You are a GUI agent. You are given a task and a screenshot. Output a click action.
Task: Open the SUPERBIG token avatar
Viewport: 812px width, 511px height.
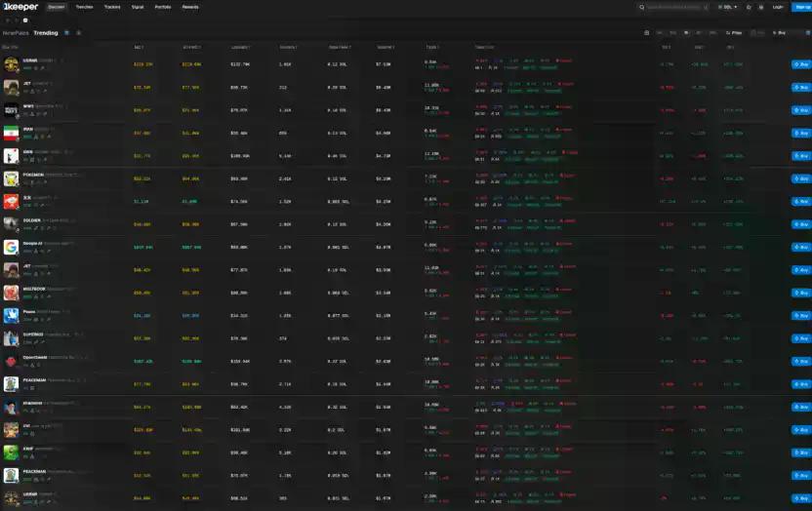11,338
